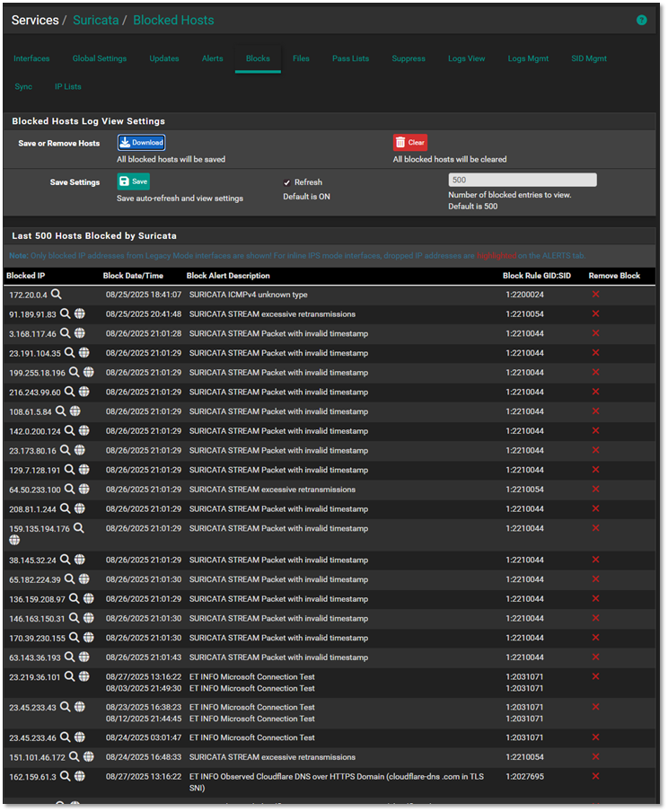
Task: Open globe icon for 108.61.5.84
Action: [75, 411]
